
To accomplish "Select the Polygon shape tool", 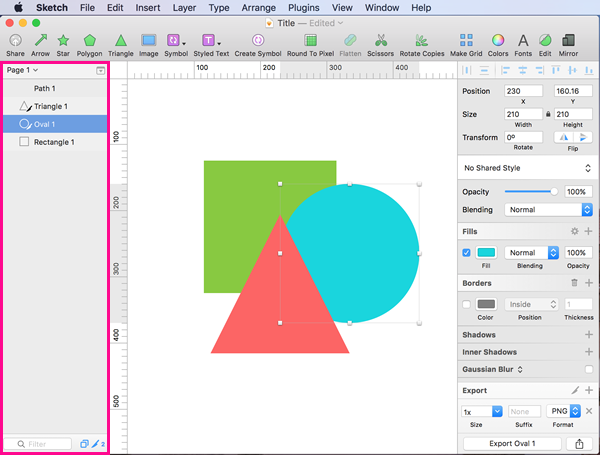I will pos(90,45).
